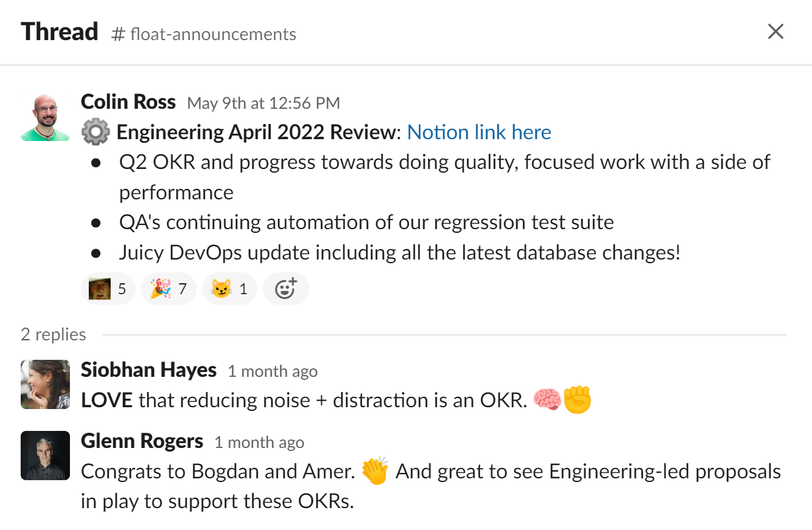Click the Glenn Rogers username
This screenshot has width=812, height=530.
click(x=142, y=441)
